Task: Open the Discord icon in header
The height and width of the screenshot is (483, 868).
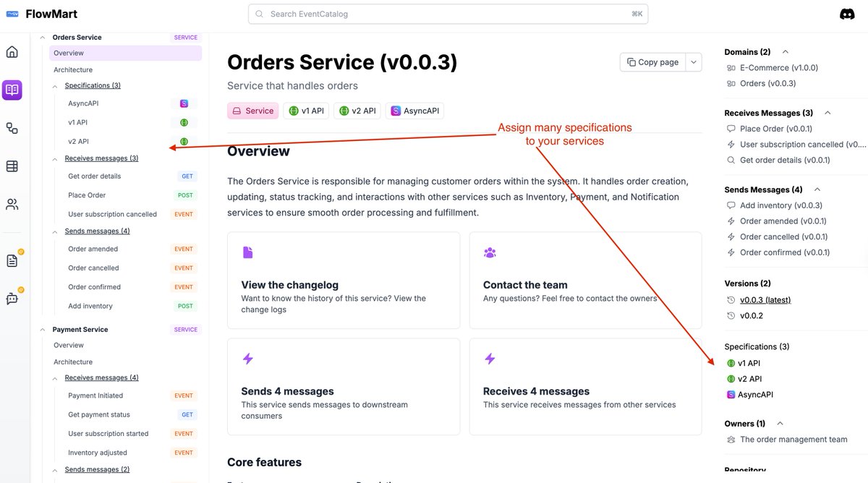Action: 846,14
